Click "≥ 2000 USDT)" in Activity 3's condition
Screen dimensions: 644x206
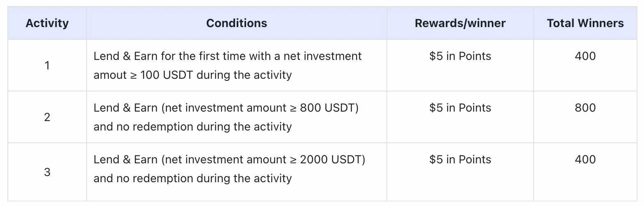tap(327, 160)
